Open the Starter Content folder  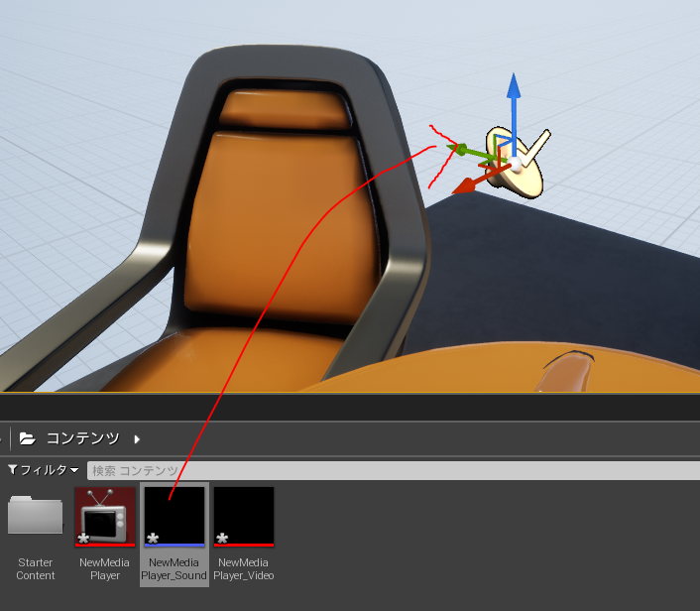[36, 515]
